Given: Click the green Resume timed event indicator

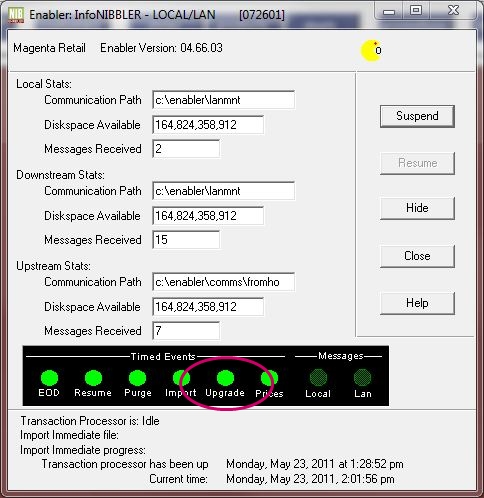Looking at the screenshot, I should (x=93, y=378).
